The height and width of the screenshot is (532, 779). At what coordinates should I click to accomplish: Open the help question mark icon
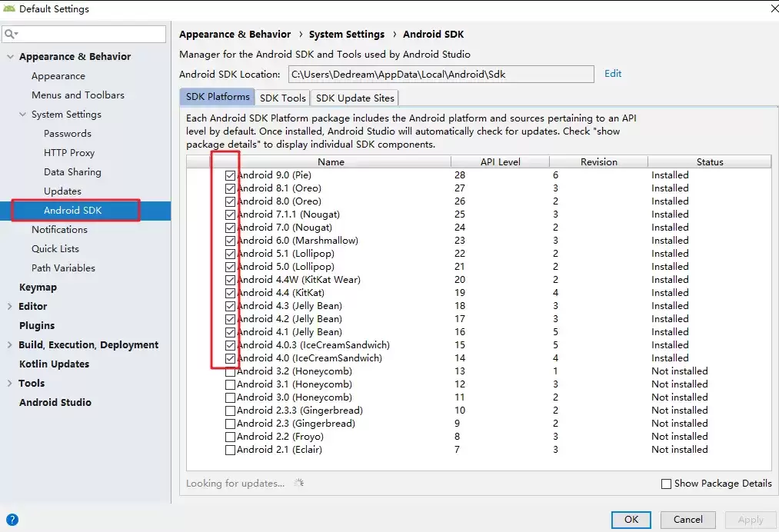[x=12, y=520]
